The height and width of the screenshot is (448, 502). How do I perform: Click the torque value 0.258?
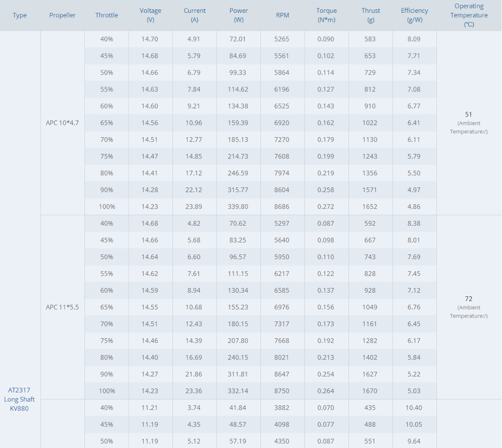point(325,190)
